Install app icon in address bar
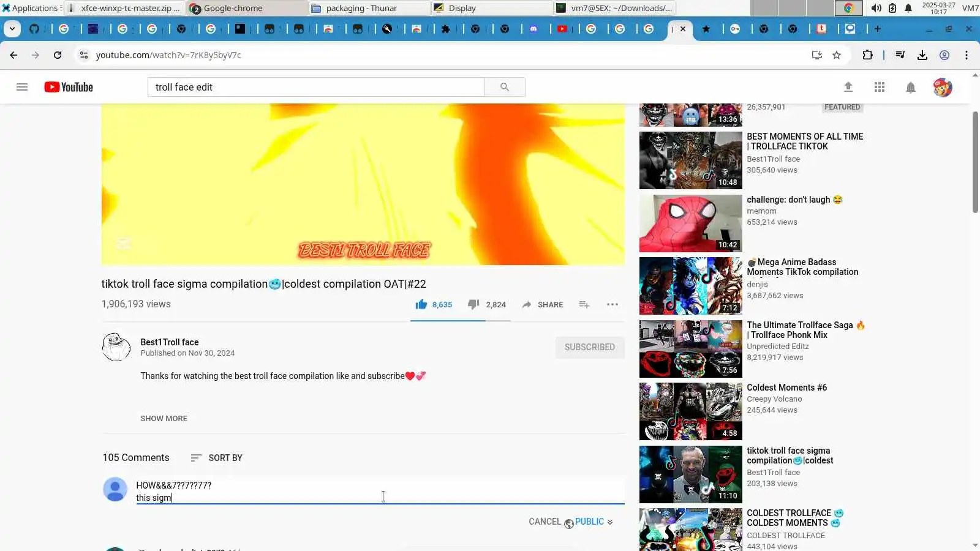The width and height of the screenshot is (980, 551). (x=816, y=55)
